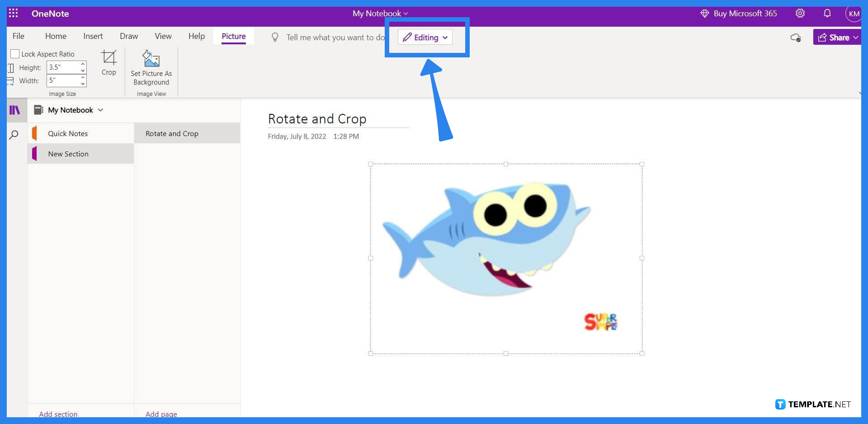This screenshot has height=424, width=868.
Task: Click the KM account avatar
Action: (854, 13)
